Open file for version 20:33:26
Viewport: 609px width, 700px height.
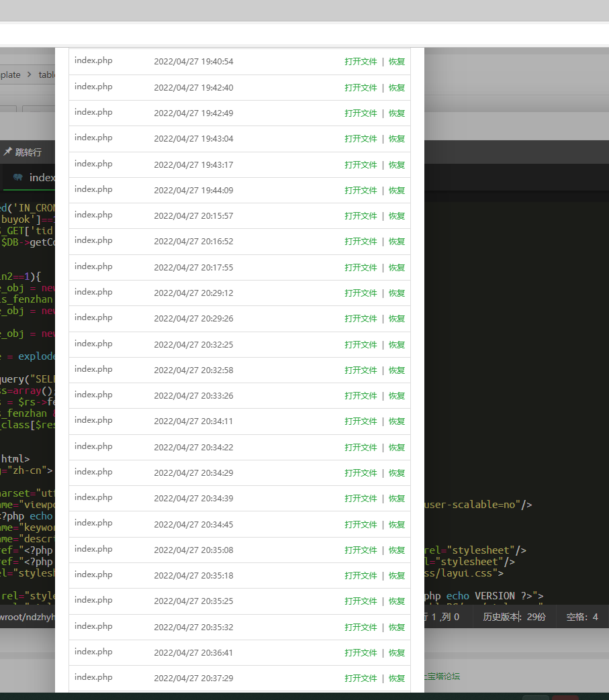click(x=361, y=396)
